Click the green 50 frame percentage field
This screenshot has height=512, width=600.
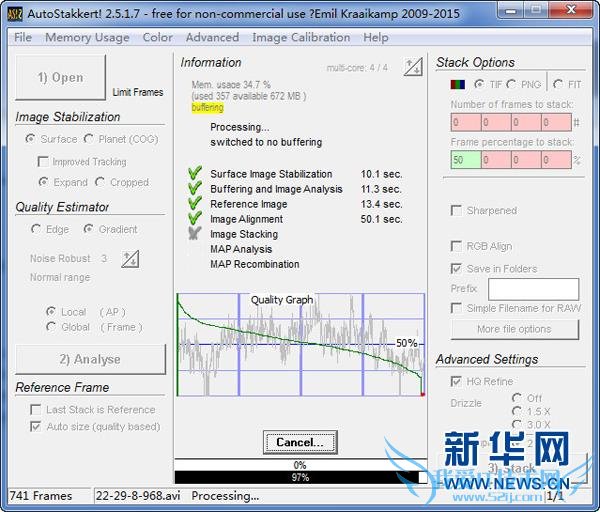click(466, 160)
